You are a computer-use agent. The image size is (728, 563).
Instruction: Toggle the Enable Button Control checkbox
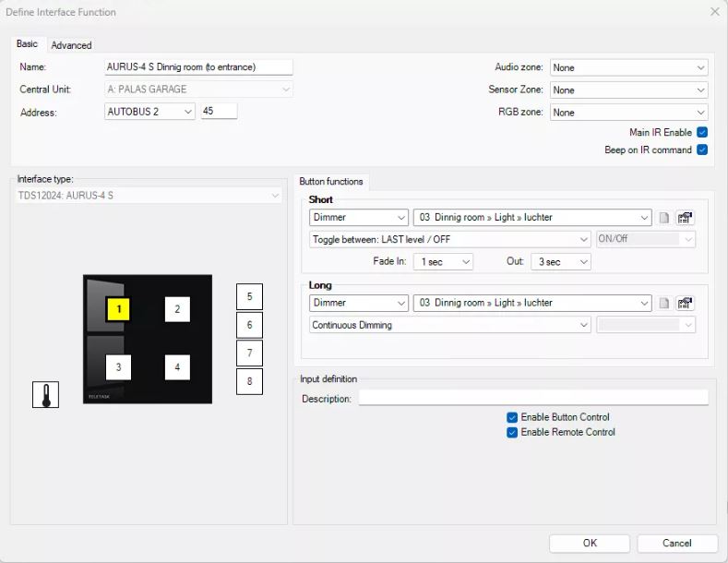[x=512, y=417]
